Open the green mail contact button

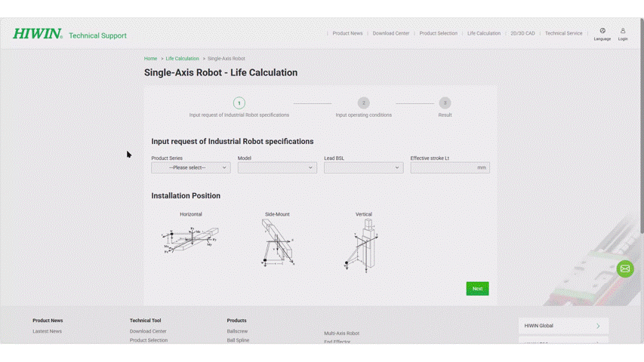pyautogui.click(x=624, y=269)
